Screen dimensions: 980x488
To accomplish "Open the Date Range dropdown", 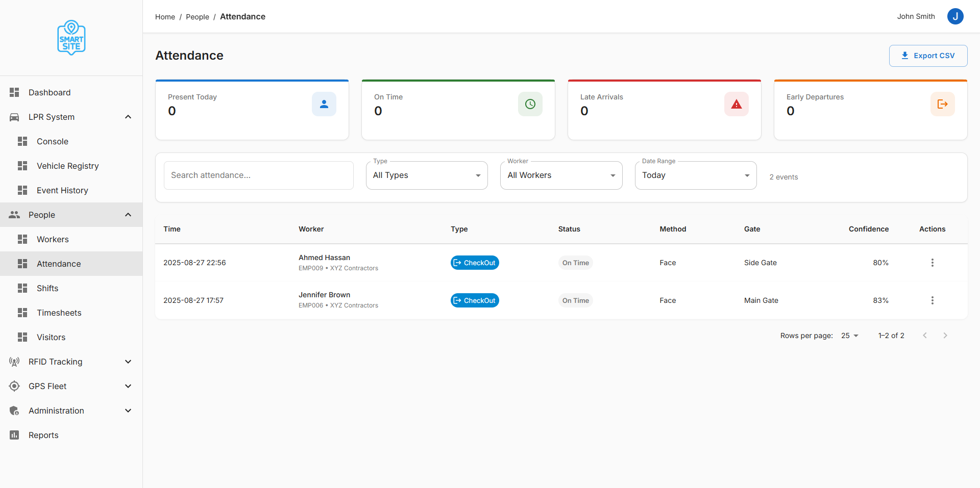I will tap(695, 175).
